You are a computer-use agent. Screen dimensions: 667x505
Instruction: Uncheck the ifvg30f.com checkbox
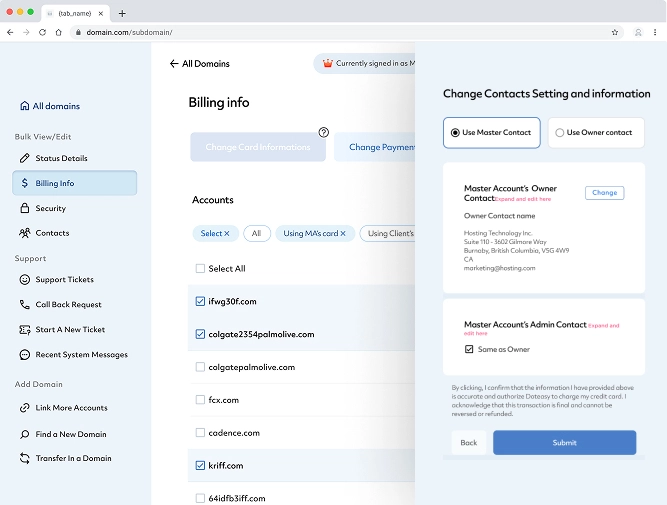pos(200,301)
